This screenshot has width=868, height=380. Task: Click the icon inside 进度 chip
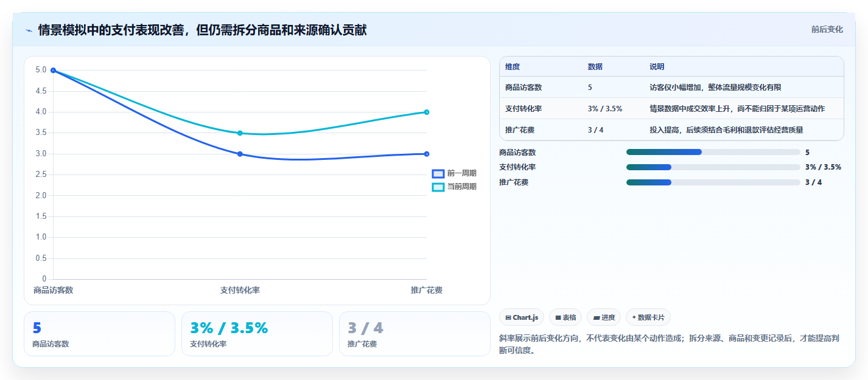[597, 318]
